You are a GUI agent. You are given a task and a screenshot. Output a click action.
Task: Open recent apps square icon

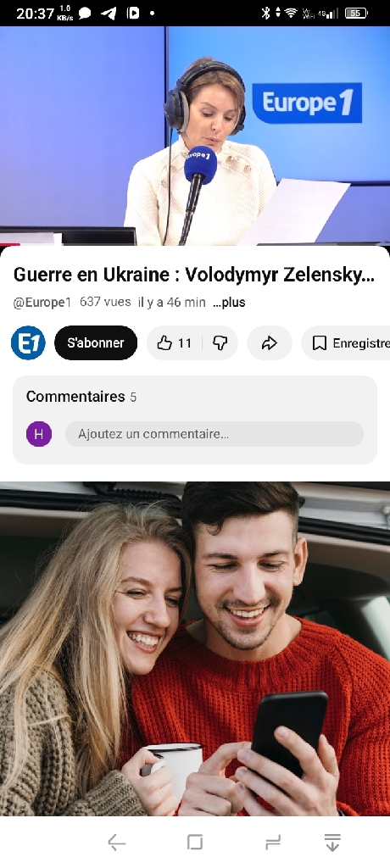194,842
